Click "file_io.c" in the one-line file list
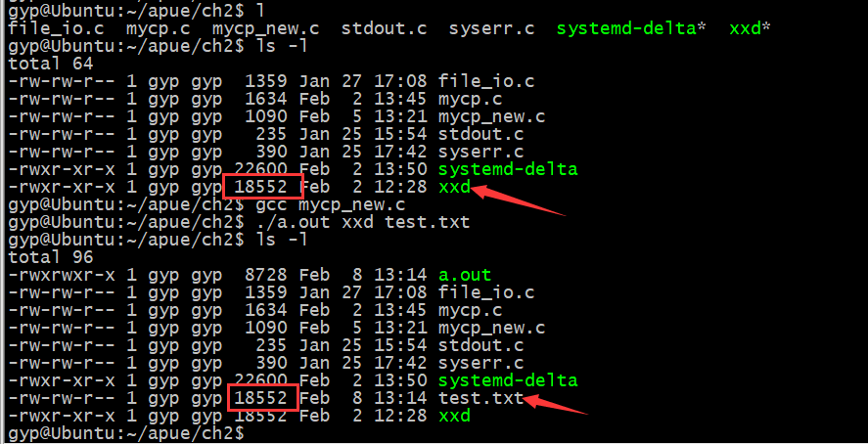This screenshot has height=444, width=868. [56, 28]
